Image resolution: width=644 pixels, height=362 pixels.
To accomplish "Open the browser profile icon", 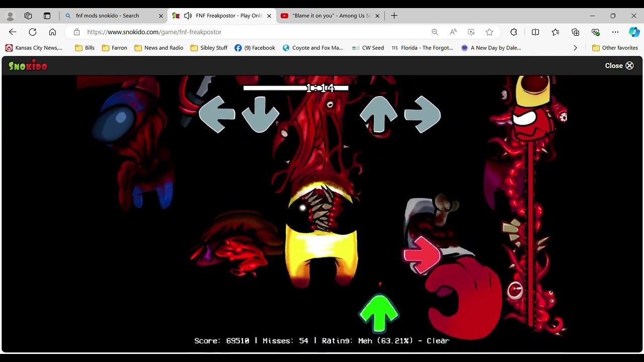I will (x=10, y=16).
